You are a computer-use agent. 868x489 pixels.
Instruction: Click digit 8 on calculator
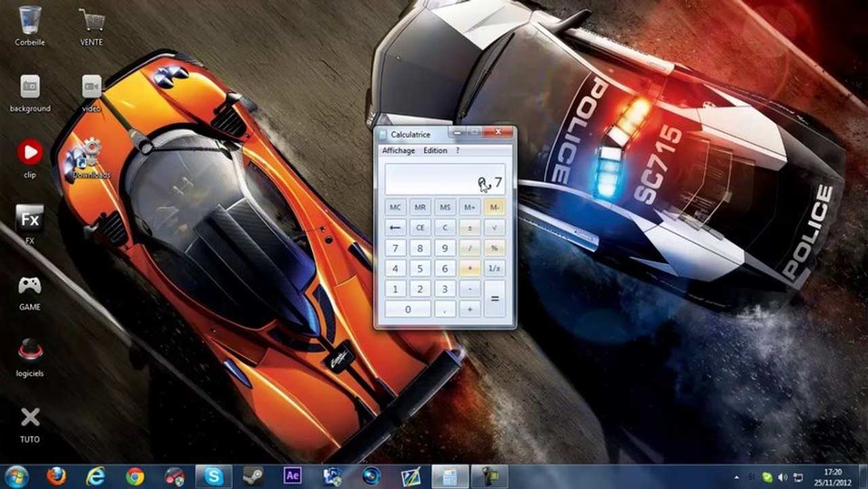click(x=420, y=248)
